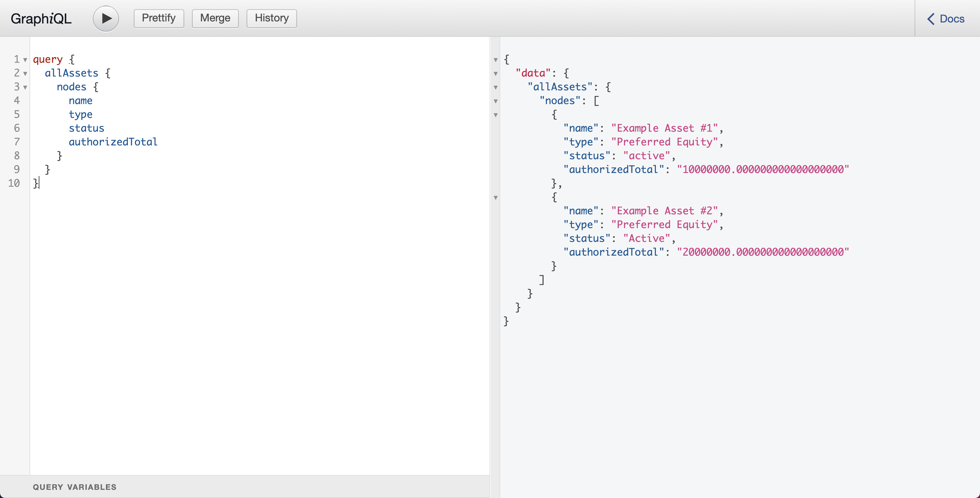Collapse the "data" object in results

(496, 73)
